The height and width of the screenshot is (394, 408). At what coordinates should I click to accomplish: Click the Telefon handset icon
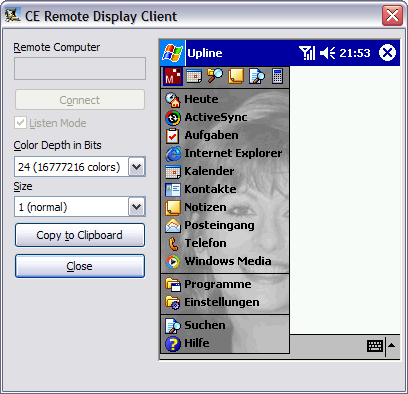point(173,244)
